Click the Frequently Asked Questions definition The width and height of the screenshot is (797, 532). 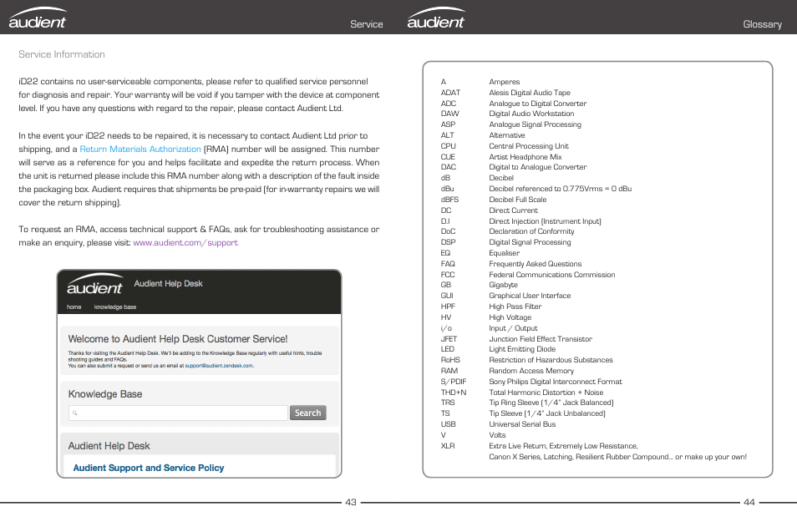coord(536,264)
